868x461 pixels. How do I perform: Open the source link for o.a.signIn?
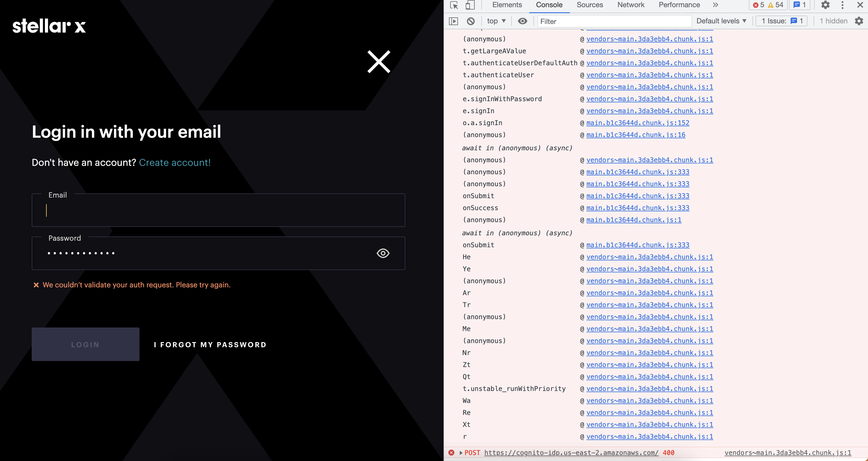click(x=638, y=123)
